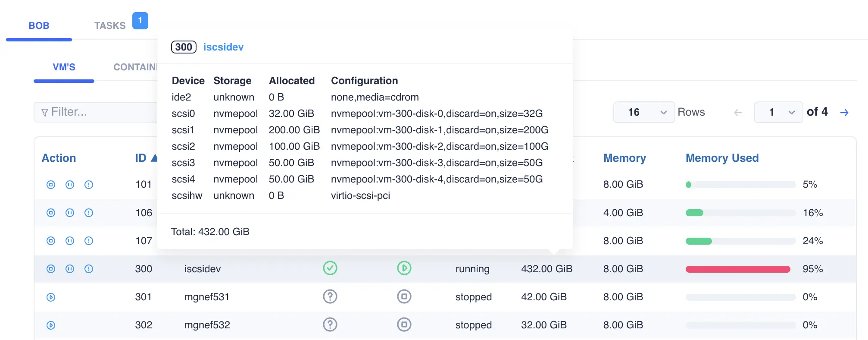
Task: Click the 432.00 GiB disk cell for iscsidev
Action: click(546, 269)
